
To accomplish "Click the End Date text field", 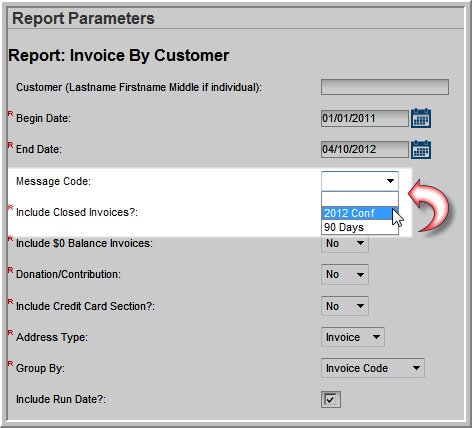I will [365, 149].
